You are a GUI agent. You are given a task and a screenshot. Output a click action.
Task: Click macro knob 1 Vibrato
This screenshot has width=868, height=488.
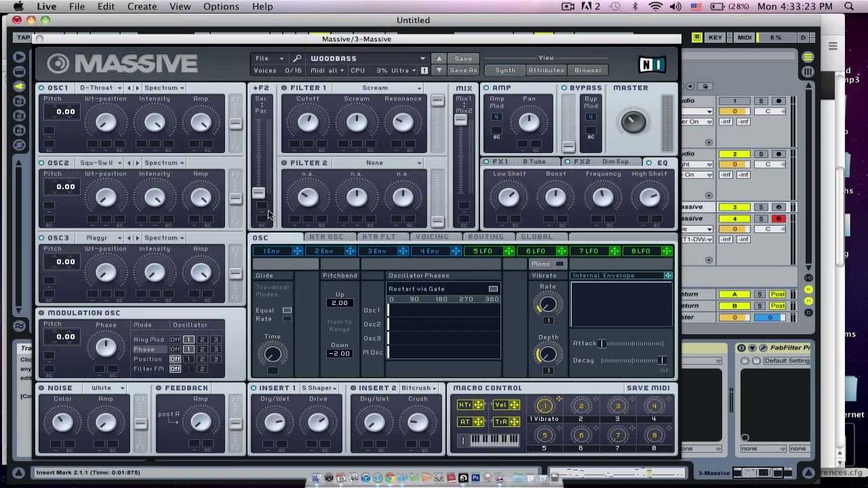[545, 407]
